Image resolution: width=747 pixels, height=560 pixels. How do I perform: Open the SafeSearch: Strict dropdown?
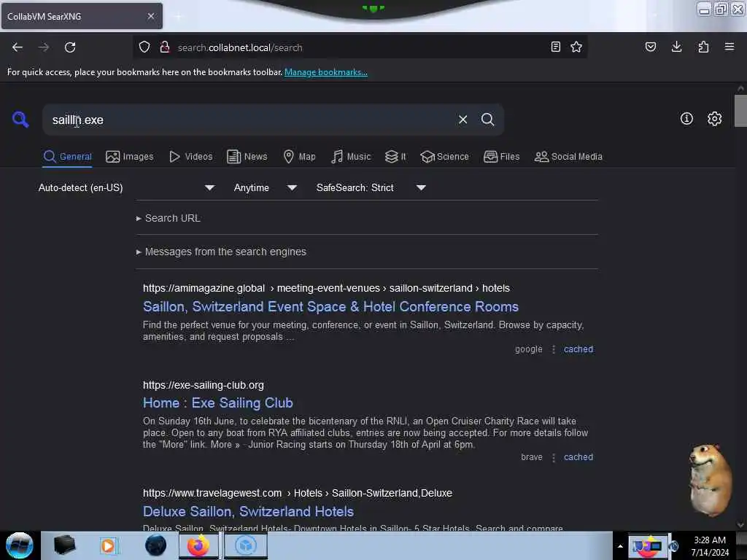[x=371, y=187]
